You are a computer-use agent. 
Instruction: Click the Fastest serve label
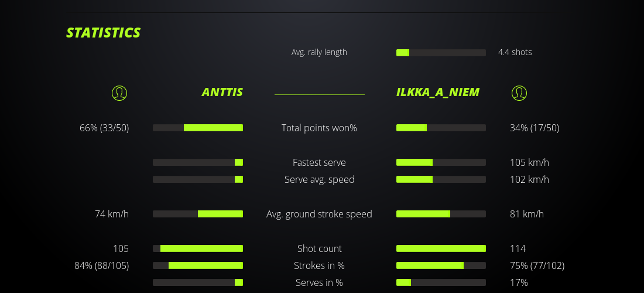click(x=319, y=162)
